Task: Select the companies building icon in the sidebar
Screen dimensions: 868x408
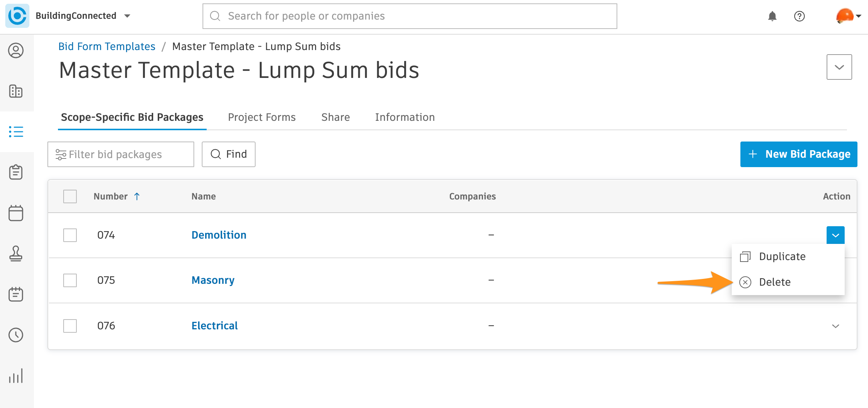Action: [x=16, y=91]
